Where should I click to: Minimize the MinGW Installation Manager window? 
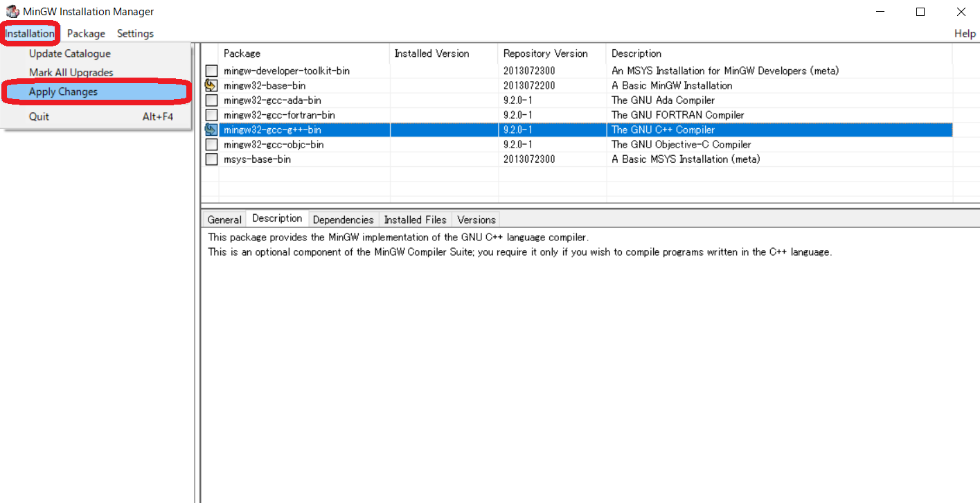tap(880, 12)
